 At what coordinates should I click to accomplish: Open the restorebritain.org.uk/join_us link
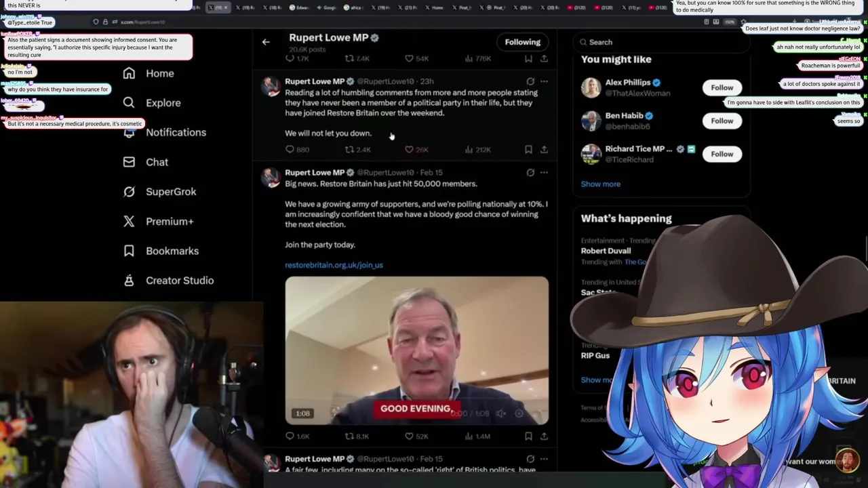(x=334, y=265)
